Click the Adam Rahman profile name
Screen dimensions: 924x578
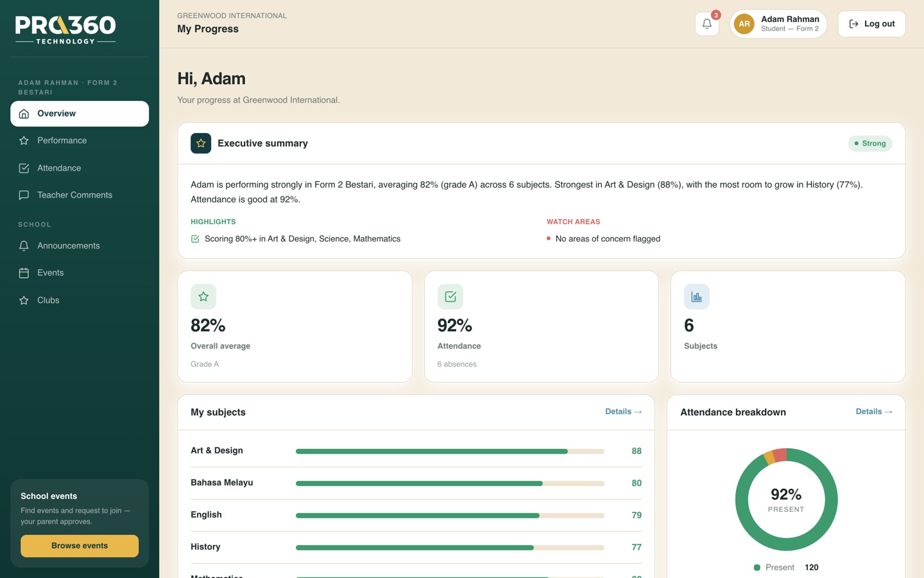point(790,19)
